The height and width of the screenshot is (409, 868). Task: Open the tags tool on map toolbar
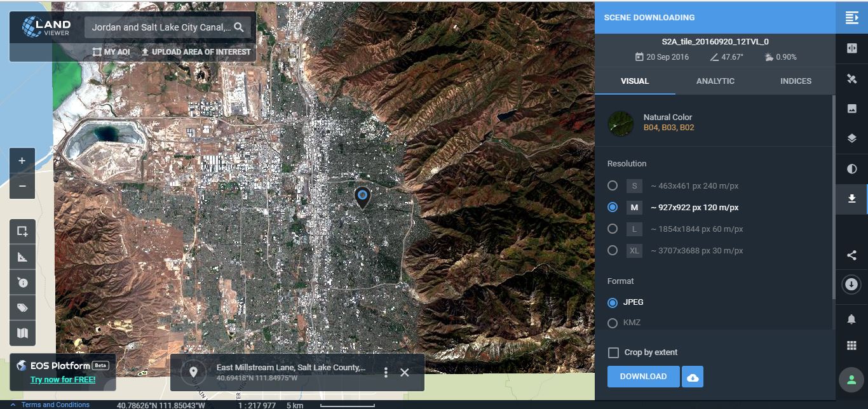point(22,307)
